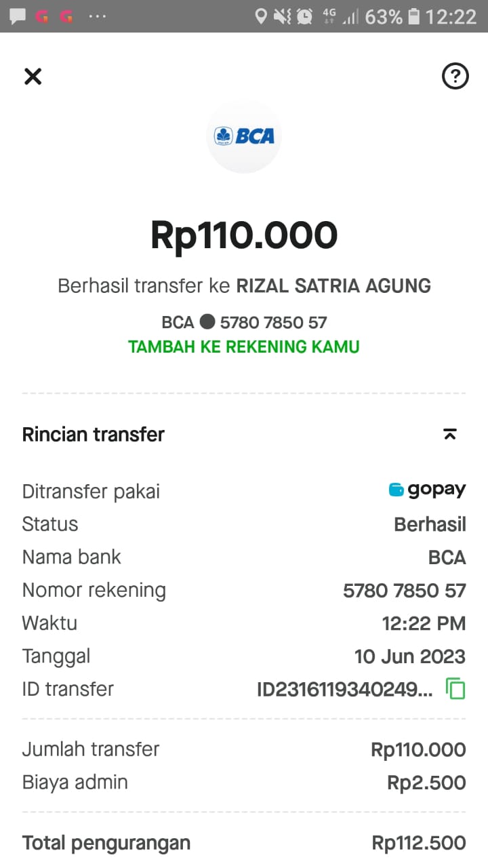Tap the Total pengurangan Rp112.500 amount
Image resolution: width=488 pixels, height=868 pixels.
[419, 844]
